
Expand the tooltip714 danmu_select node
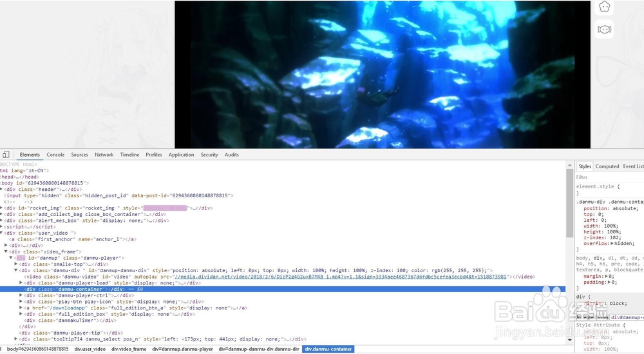pos(16,339)
